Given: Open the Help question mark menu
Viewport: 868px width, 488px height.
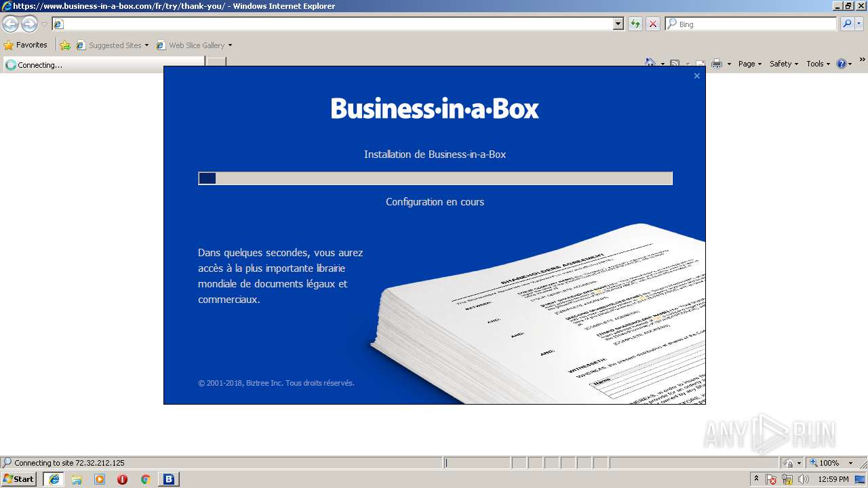Looking at the screenshot, I should (x=844, y=64).
